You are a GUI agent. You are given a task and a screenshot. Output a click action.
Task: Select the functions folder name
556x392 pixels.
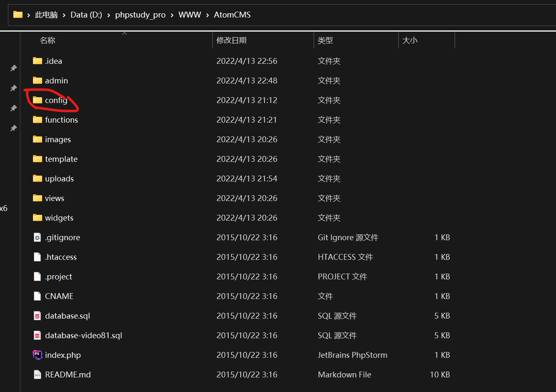[x=61, y=120]
